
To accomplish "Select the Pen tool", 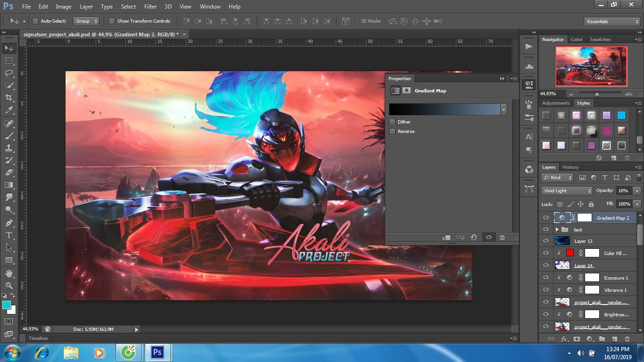I will (x=9, y=222).
